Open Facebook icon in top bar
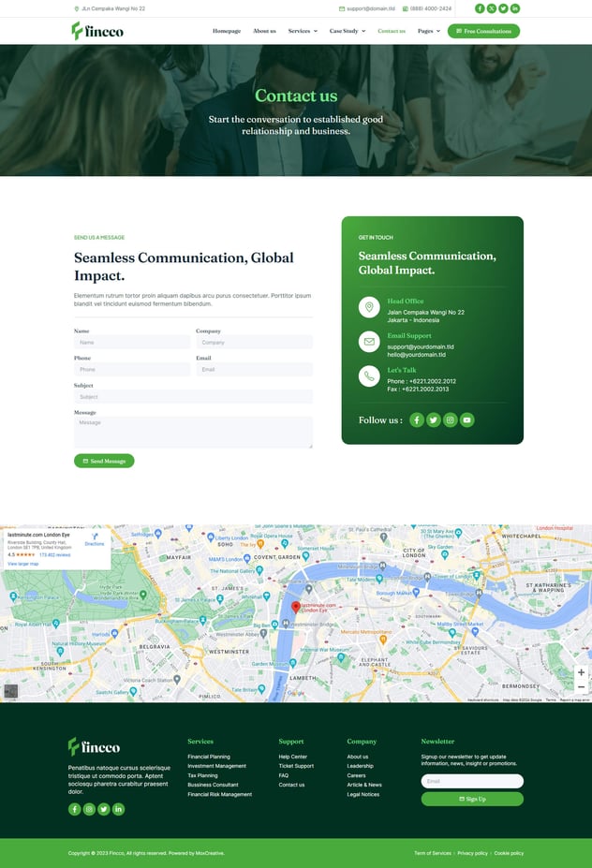The image size is (592, 868). click(480, 8)
